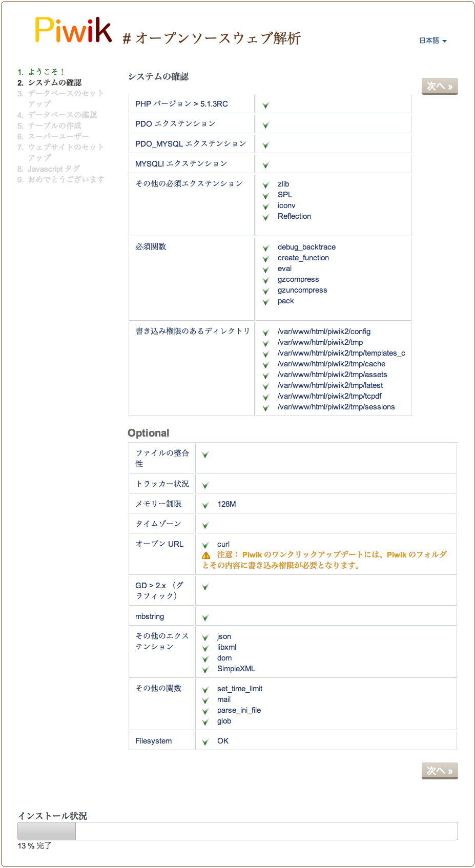Click the check icon beside curl
Screen dimensions: 475x868
pyautogui.click(x=205, y=545)
